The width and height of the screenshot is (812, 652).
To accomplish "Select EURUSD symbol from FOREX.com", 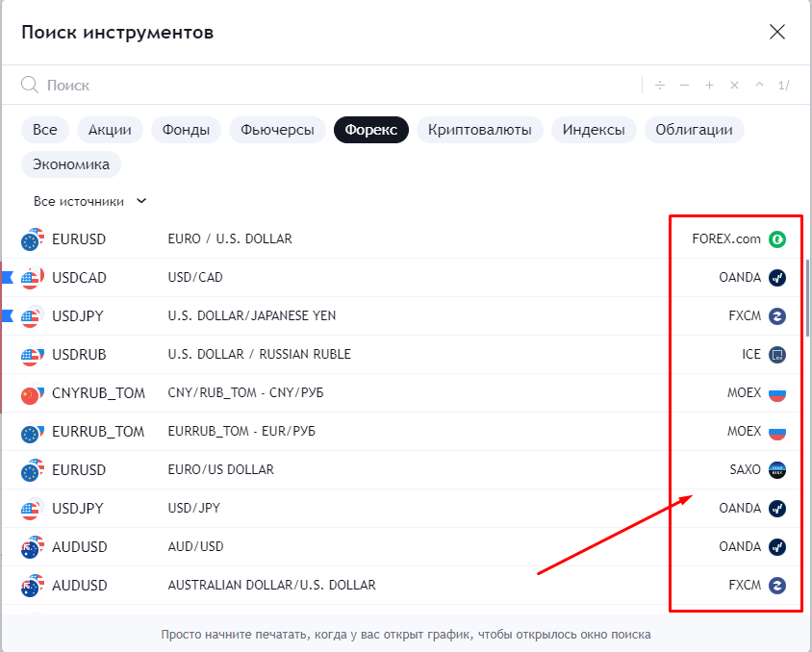I will (x=79, y=239).
